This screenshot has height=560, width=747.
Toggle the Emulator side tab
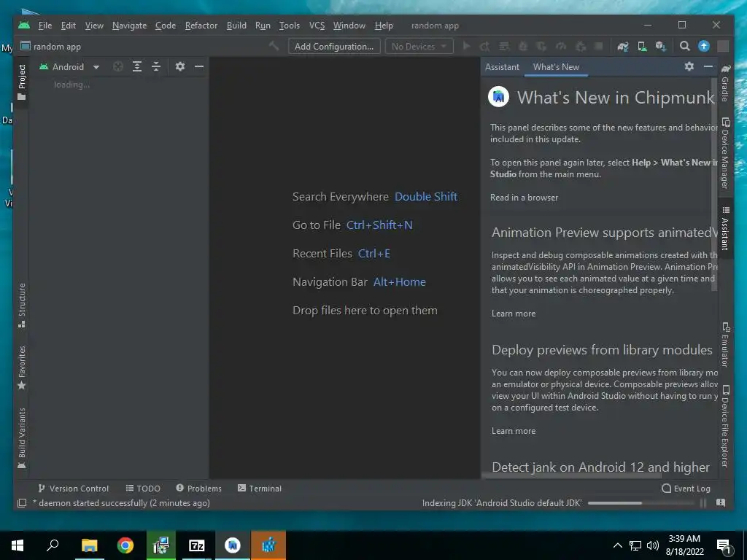[725, 345]
